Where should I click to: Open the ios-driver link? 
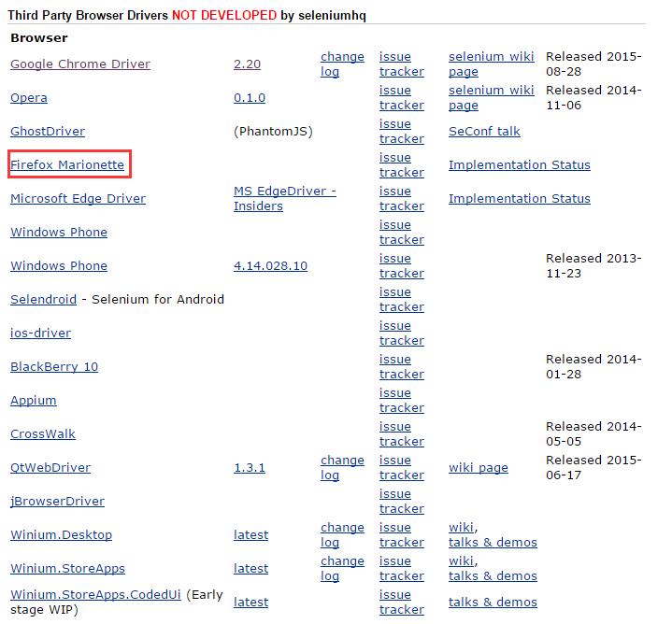pos(41,333)
